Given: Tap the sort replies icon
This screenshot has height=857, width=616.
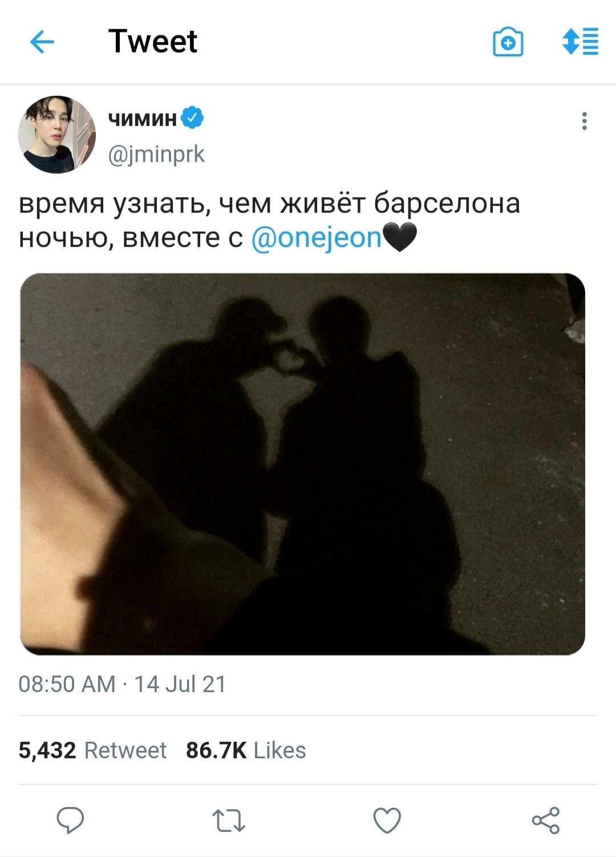Looking at the screenshot, I should coord(580,42).
